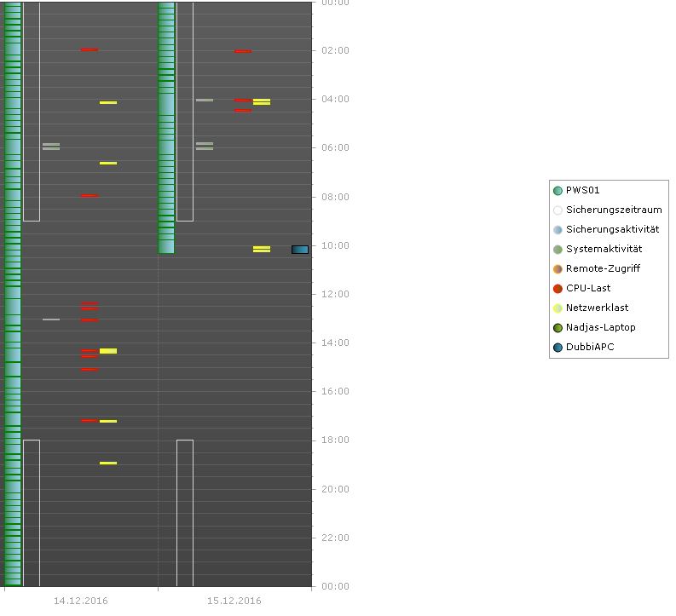Click the evening backup window outline on 15.12.2016

tap(185, 513)
